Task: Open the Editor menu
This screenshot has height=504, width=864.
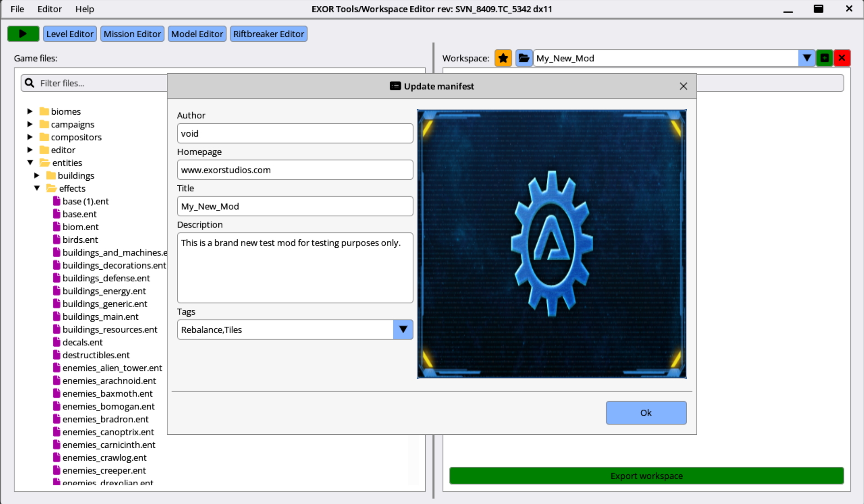Action: (x=49, y=9)
